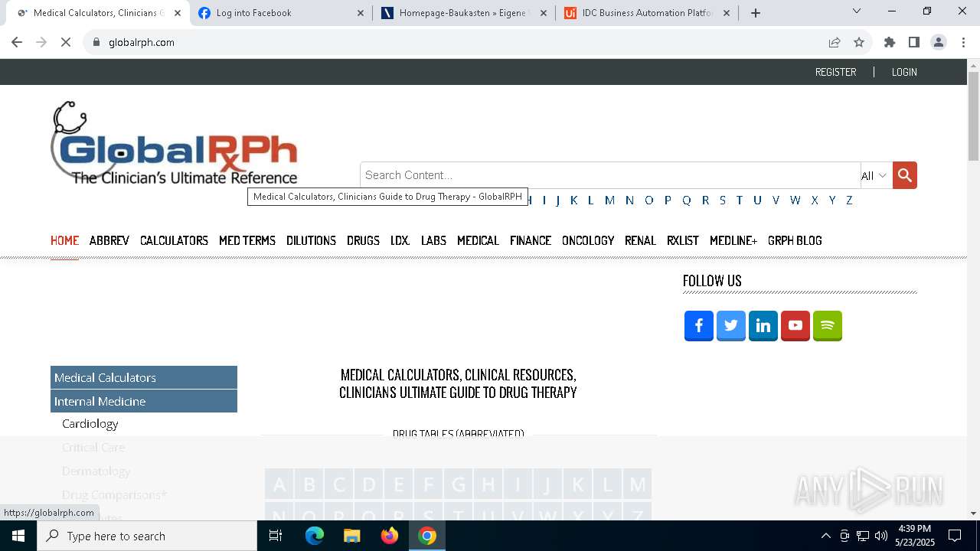This screenshot has width=980, height=551.
Task: Open a new browser tab
Action: [756, 12]
